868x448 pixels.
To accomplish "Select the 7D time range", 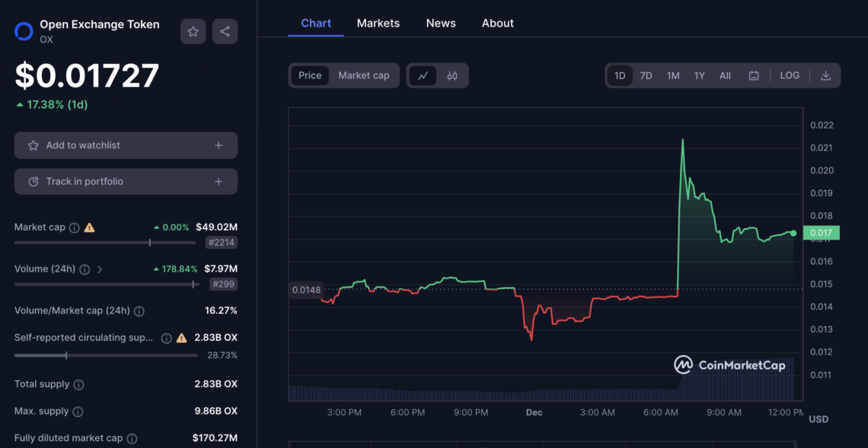I will pos(646,75).
